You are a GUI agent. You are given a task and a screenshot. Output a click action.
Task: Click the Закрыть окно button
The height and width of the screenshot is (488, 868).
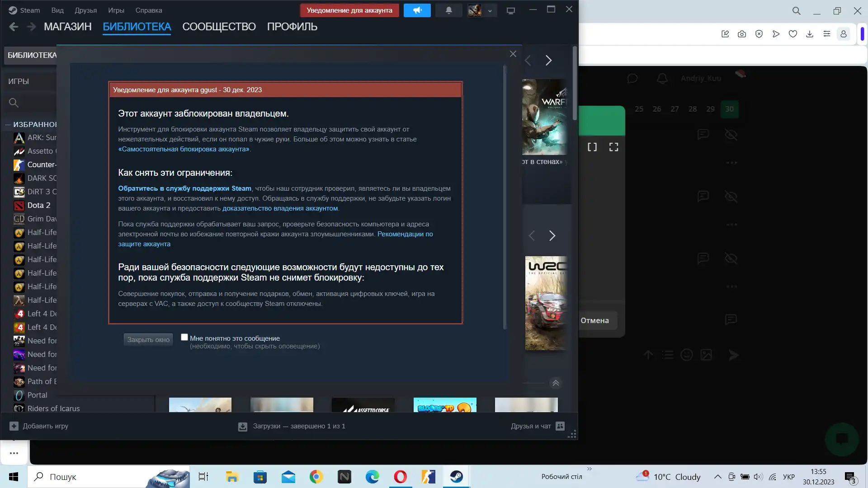click(x=148, y=340)
